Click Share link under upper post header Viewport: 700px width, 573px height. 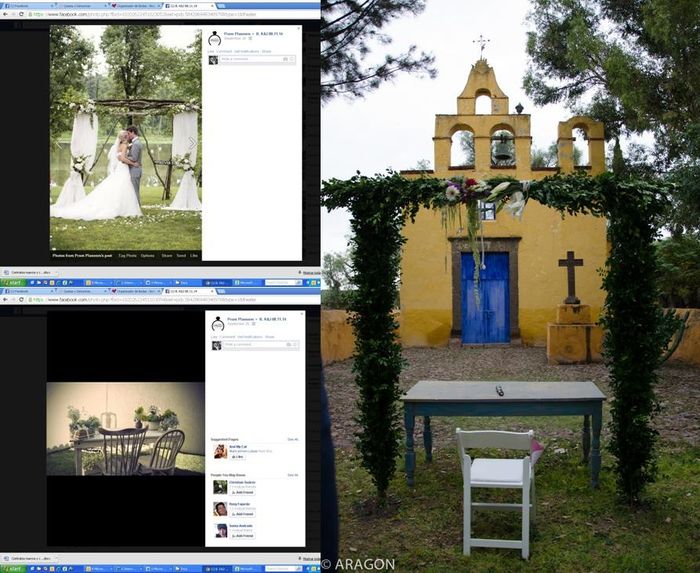click(267, 51)
